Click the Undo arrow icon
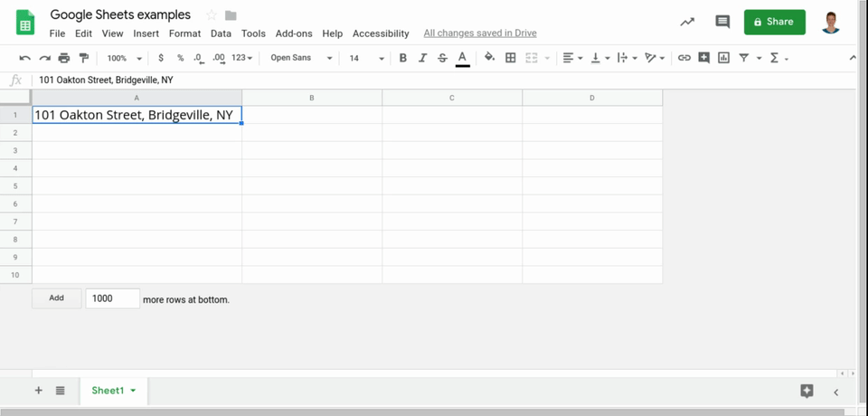Screen dimensions: 868x416 (24, 58)
